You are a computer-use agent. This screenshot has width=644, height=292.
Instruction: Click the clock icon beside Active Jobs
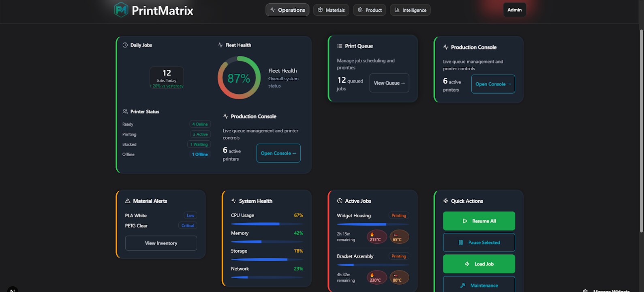(x=340, y=201)
